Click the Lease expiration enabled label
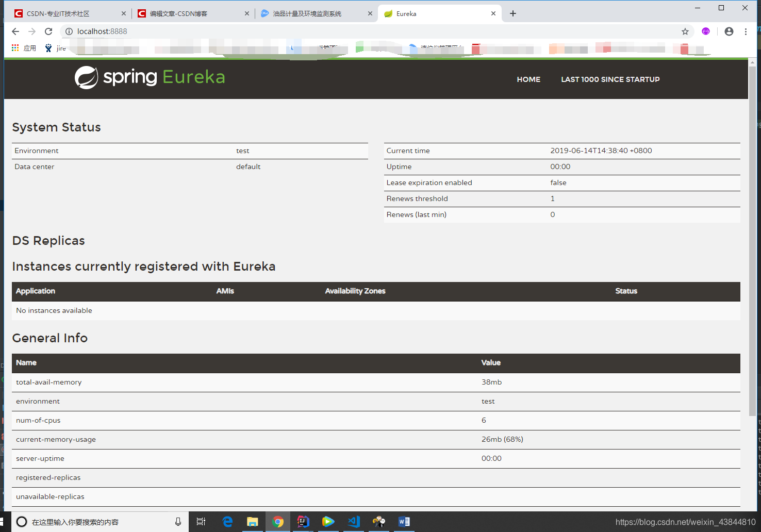The height and width of the screenshot is (532, 761). point(429,182)
